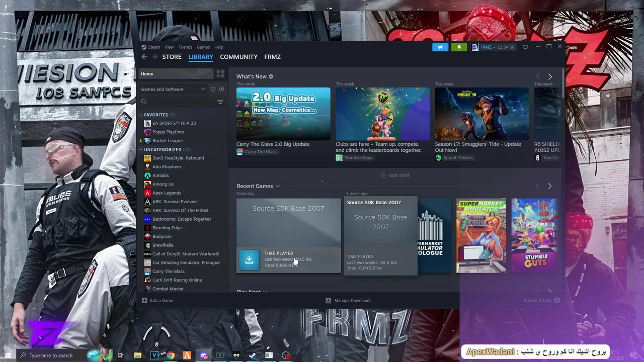The height and width of the screenshot is (362, 644).
Task: Click the Add a Game plus icon
Action: 144,301
